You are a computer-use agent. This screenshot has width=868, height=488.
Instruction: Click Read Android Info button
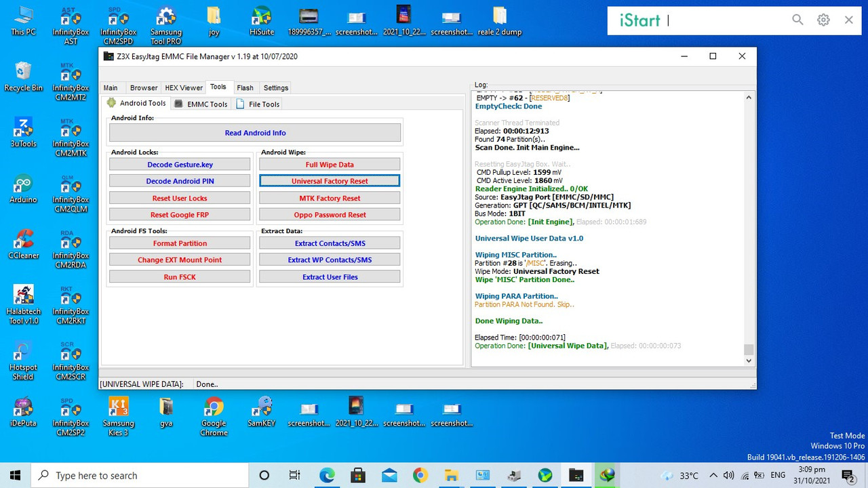(255, 133)
